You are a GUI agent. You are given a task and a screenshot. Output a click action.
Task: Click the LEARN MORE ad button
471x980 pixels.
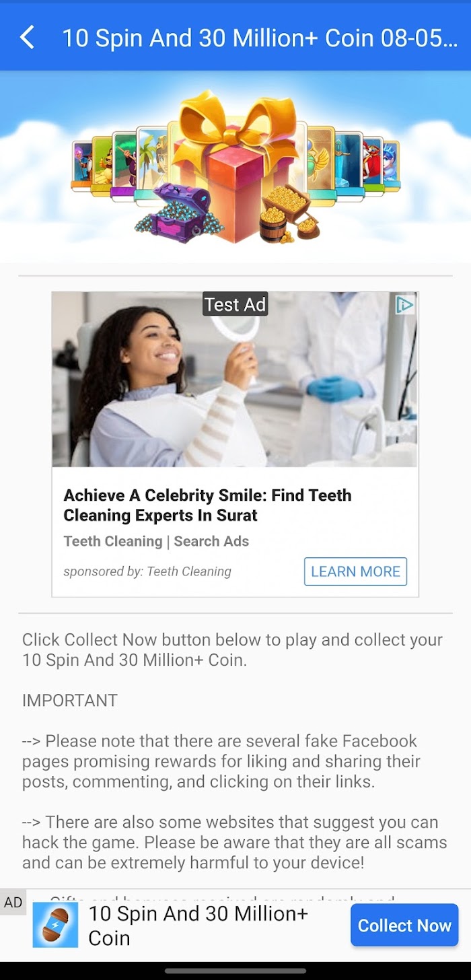pos(355,571)
